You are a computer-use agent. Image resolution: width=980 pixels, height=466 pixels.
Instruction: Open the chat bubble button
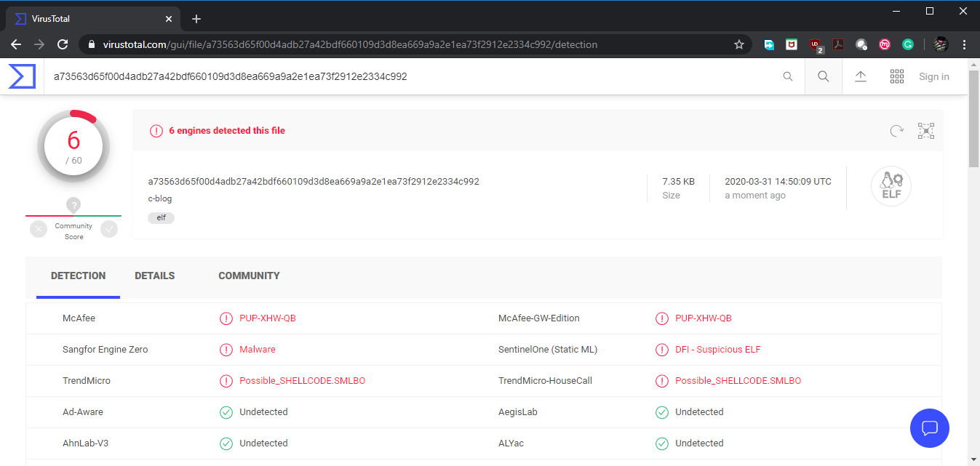click(x=930, y=427)
